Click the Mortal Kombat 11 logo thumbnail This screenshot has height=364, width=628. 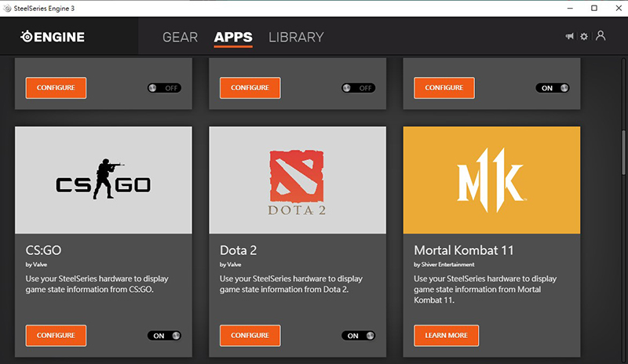click(x=491, y=180)
